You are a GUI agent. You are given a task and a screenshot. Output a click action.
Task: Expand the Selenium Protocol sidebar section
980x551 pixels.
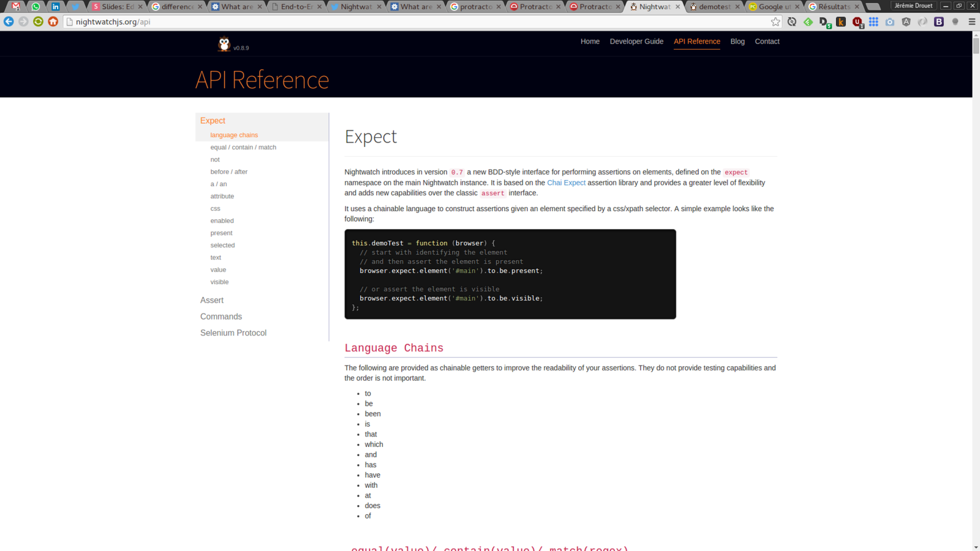[233, 333]
